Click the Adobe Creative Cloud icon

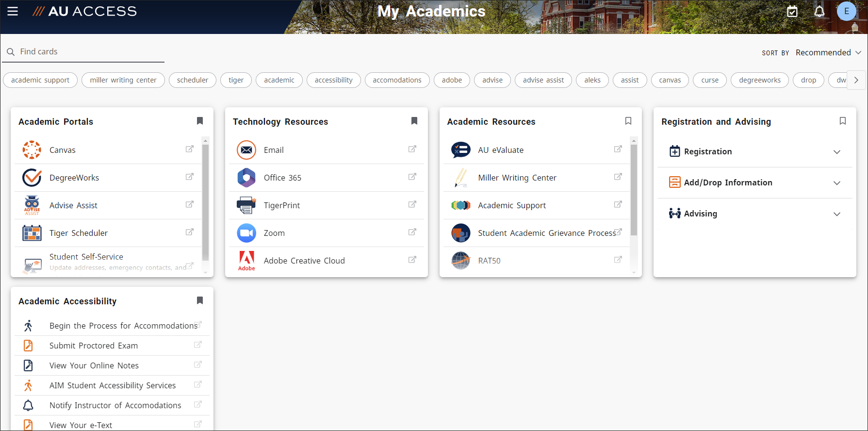(x=246, y=261)
